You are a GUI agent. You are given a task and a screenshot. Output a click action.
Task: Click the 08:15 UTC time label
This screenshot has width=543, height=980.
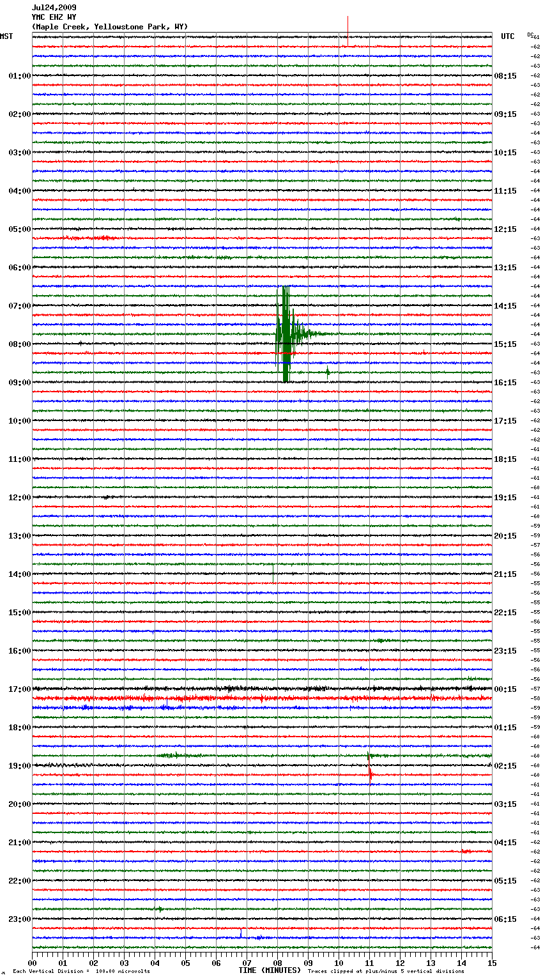505,76
